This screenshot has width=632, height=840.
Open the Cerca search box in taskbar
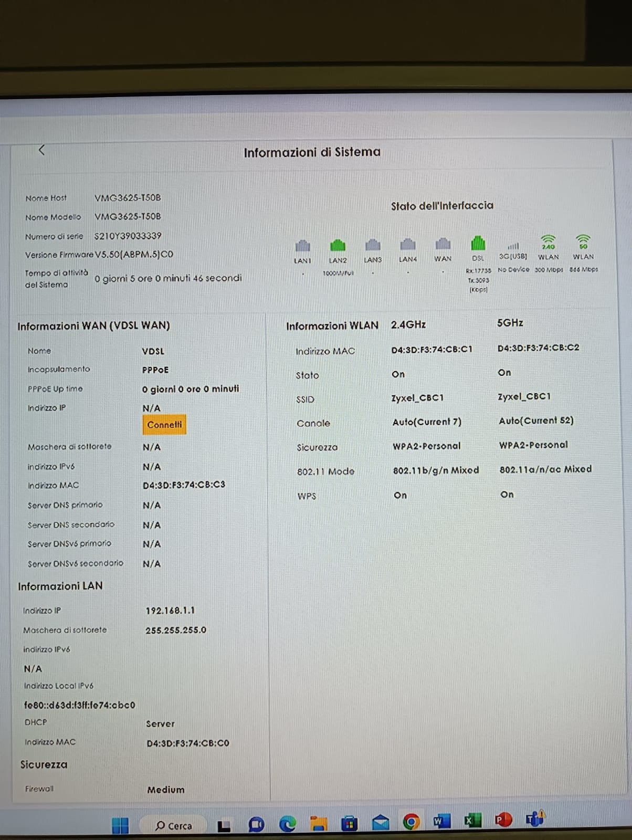(174, 826)
